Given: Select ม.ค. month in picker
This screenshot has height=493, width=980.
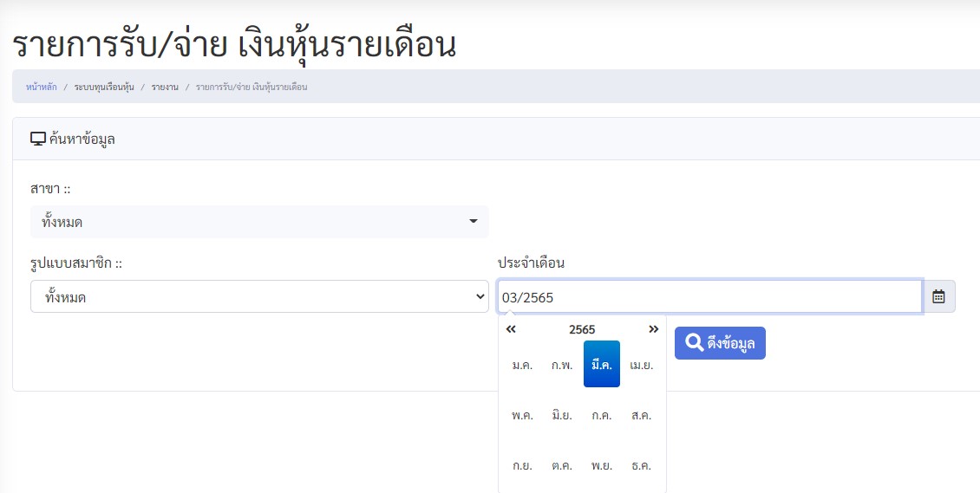Looking at the screenshot, I should pos(522,365).
